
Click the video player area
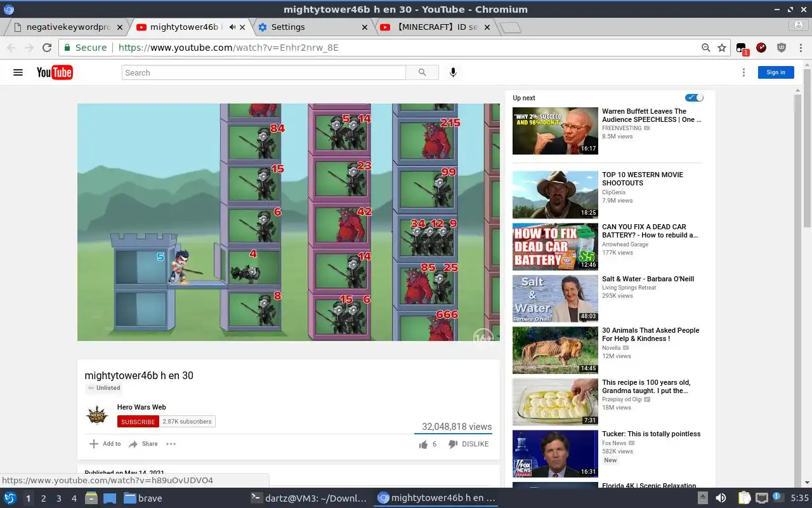tap(289, 222)
